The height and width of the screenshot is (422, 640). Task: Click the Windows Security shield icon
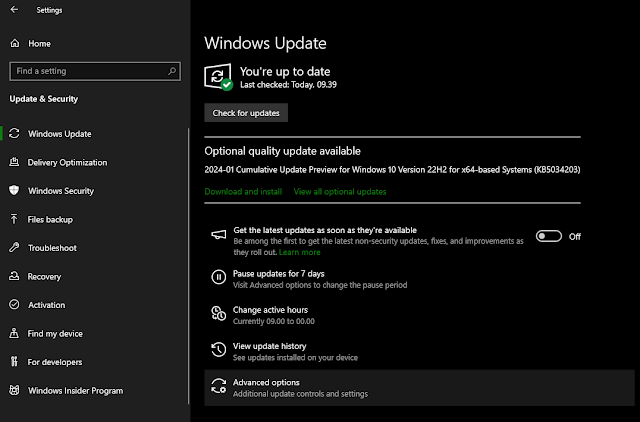point(14,191)
